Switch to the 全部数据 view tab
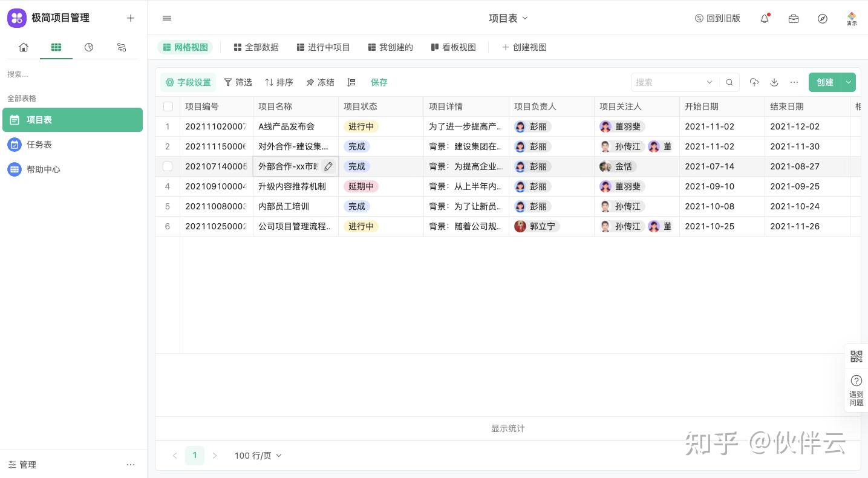 256,47
